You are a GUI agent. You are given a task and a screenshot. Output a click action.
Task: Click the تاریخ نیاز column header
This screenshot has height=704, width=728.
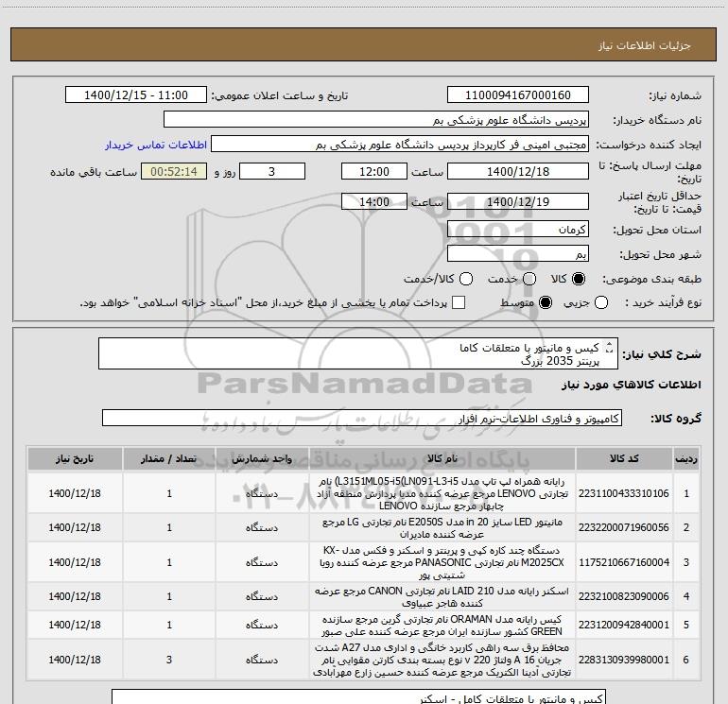click(75, 458)
